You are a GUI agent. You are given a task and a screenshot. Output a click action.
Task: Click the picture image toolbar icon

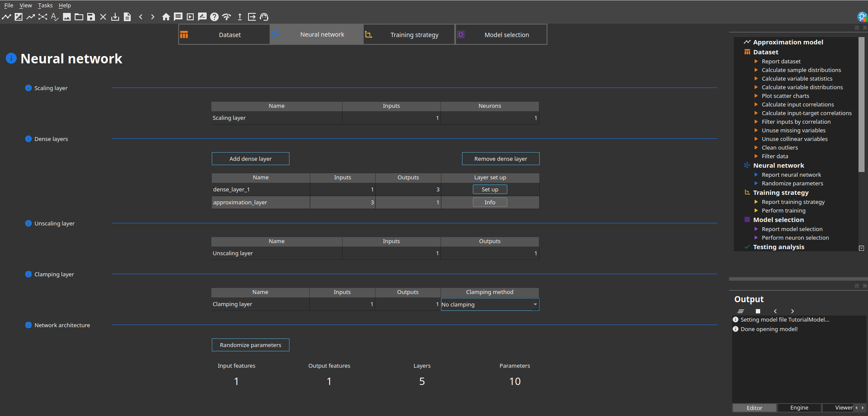tap(67, 17)
